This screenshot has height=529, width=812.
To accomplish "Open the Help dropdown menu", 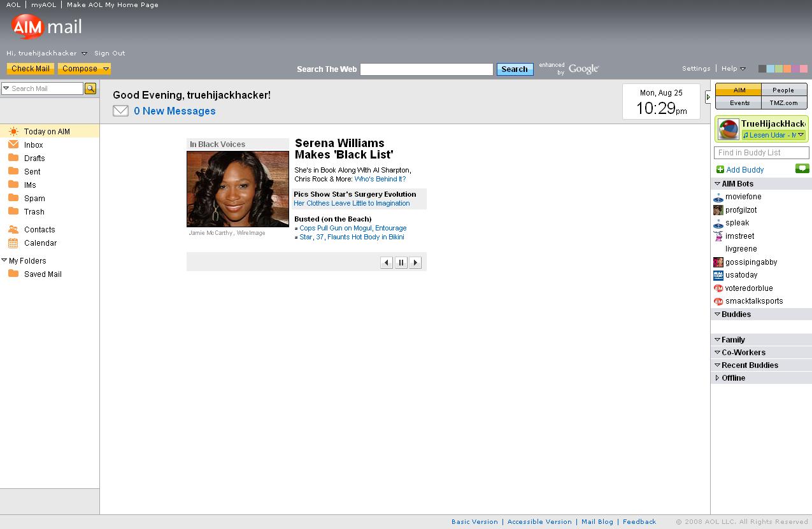I will tap(734, 69).
